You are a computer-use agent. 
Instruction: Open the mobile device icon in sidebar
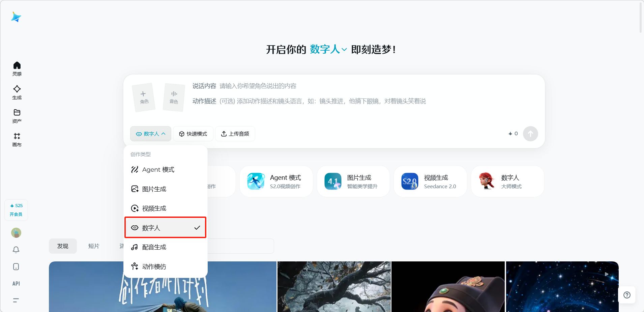click(x=16, y=267)
